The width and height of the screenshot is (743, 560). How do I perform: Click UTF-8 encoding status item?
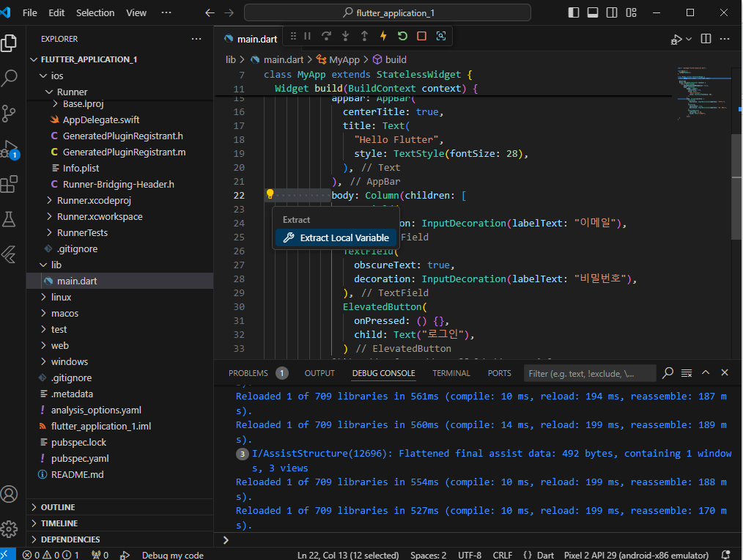470,555
